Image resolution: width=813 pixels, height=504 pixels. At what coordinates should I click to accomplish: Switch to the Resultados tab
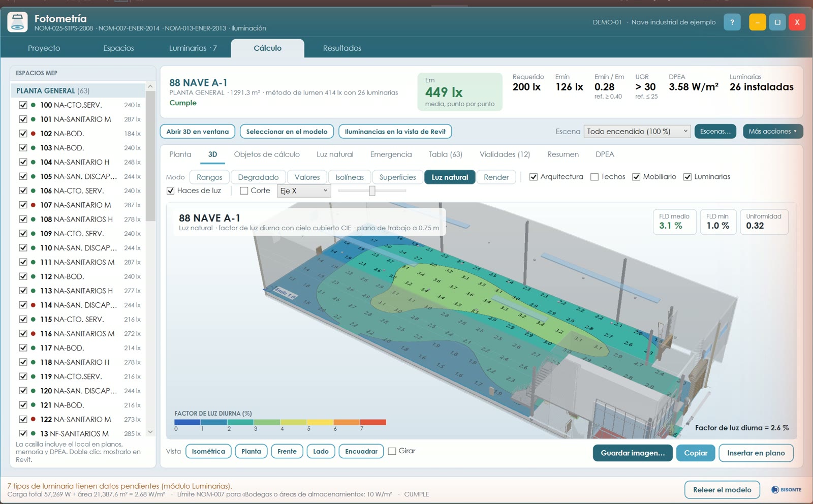point(342,48)
